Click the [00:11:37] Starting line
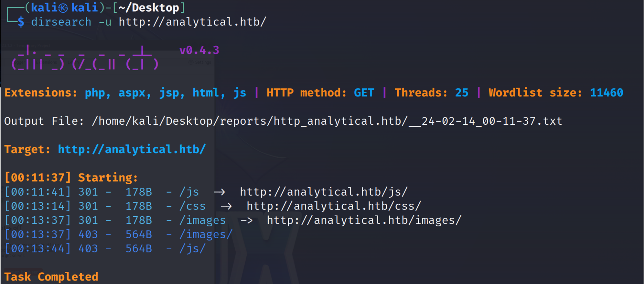This screenshot has height=284, width=644. (71, 177)
